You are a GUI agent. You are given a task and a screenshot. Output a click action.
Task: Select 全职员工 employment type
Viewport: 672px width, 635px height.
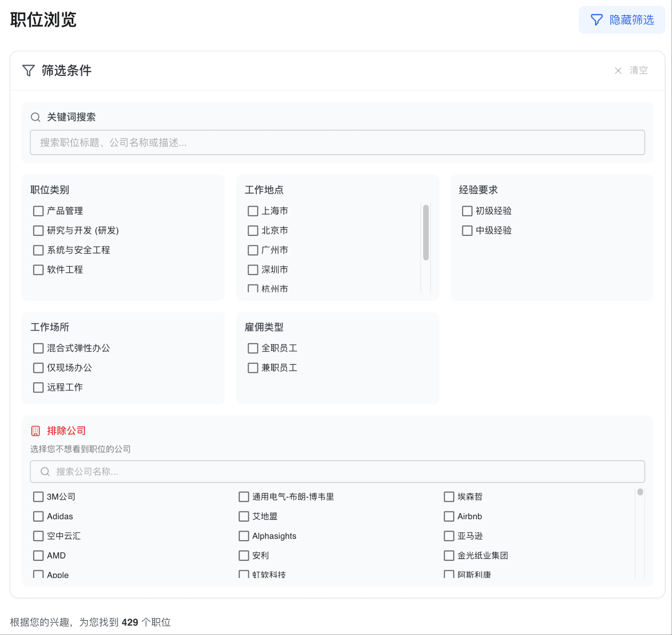click(252, 348)
